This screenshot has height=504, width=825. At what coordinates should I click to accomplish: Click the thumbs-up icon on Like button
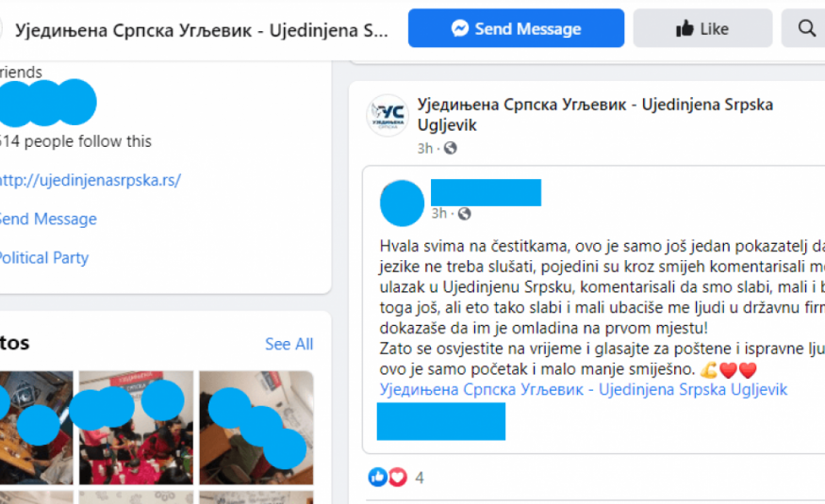(x=685, y=28)
